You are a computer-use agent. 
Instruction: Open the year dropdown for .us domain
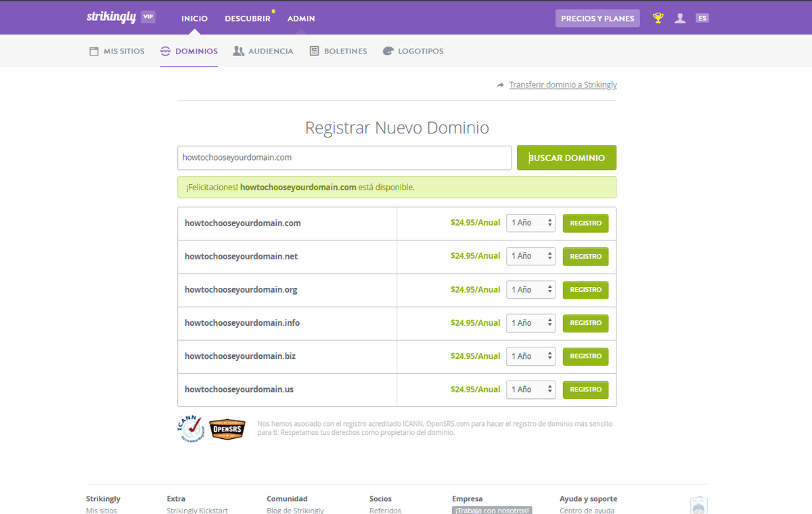click(x=531, y=389)
